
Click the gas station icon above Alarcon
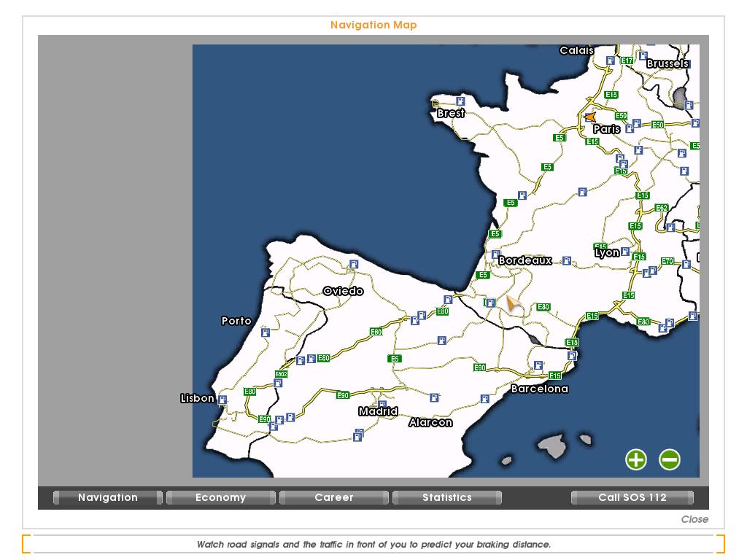click(434, 398)
